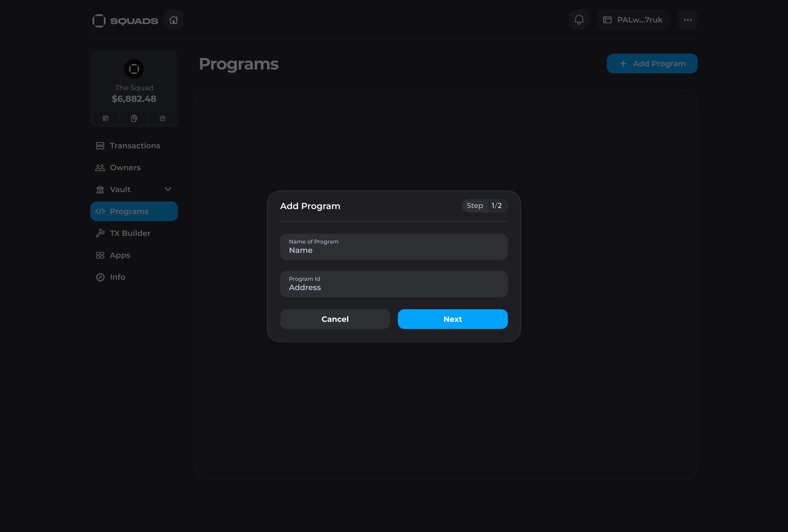Click the home icon in header
The width and height of the screenshot is (788, 532).
pyautogui.click(x=173, y=20)
